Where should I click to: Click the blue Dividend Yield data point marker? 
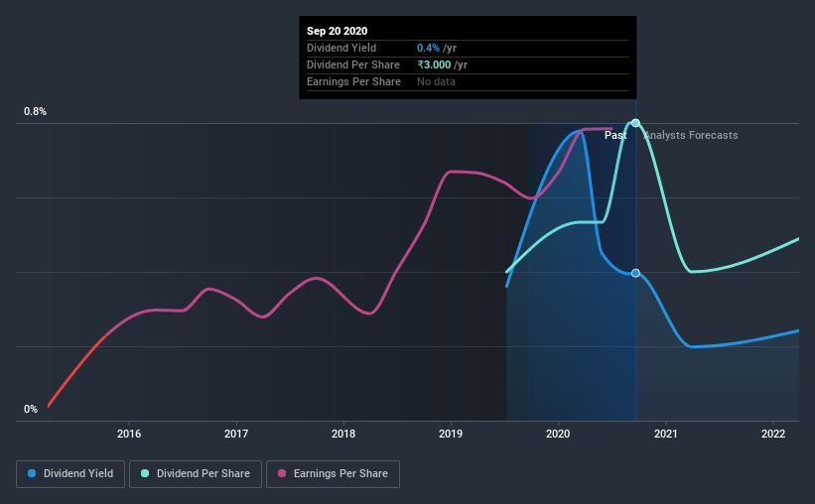coord(635,273)
